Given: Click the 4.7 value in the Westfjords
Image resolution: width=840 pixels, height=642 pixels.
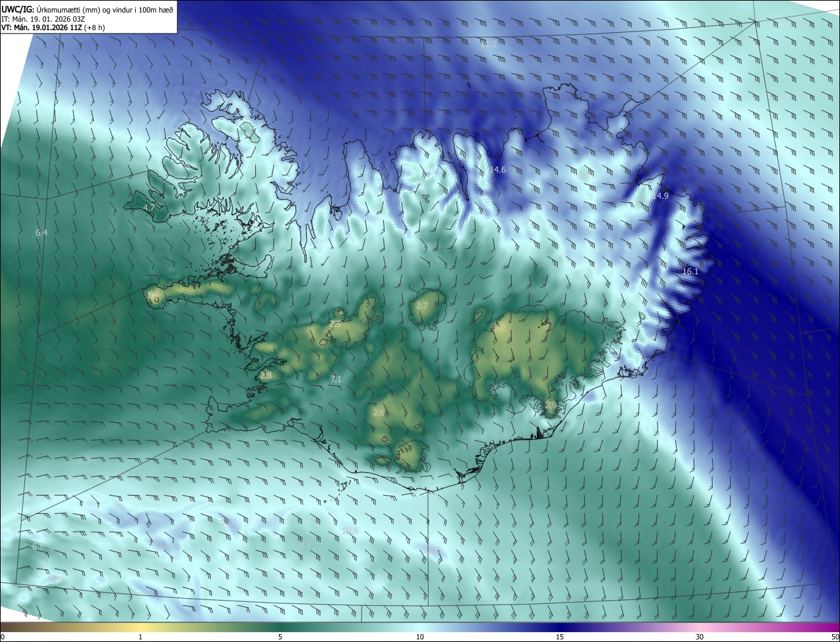Looking at the screenshot, I should coord(149,207).
